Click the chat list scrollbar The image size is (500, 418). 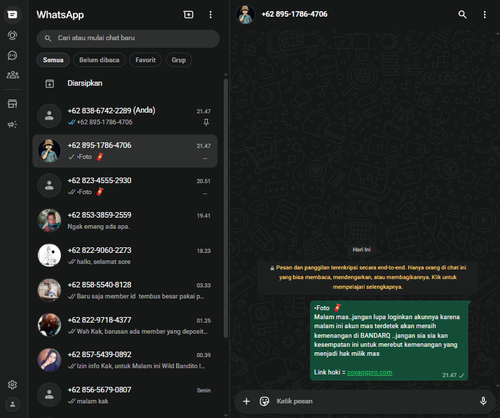click(x=226, y=208)
